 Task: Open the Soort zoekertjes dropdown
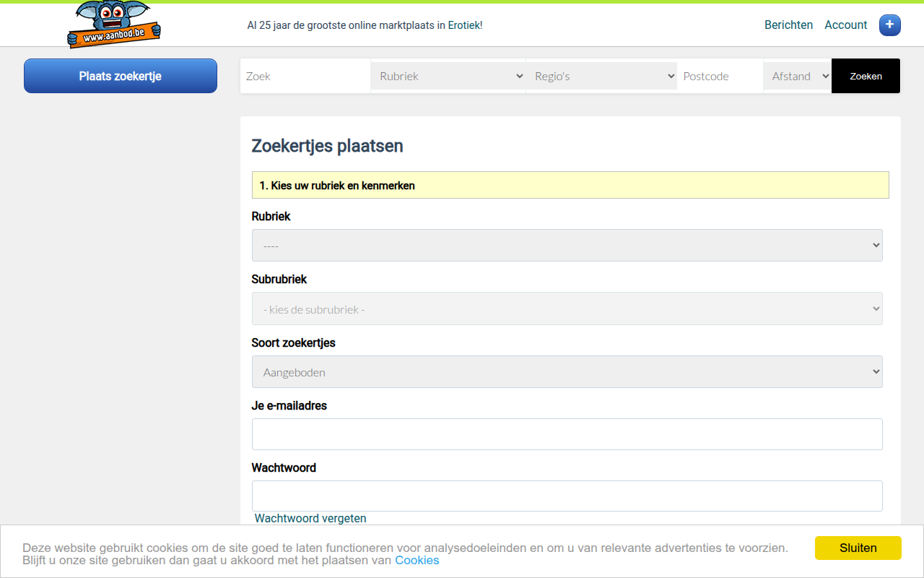pos(567,372)
